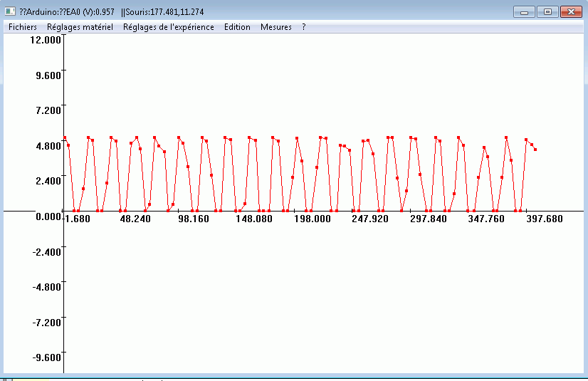Click the 9.600 y-axis label
588x381 pixels.
point(48,75)
